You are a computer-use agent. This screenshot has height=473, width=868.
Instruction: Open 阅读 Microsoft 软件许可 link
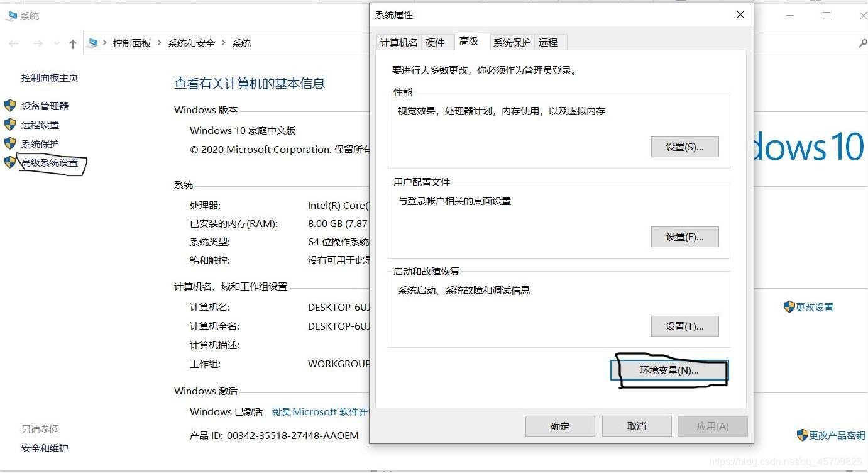tap(319, 412)
